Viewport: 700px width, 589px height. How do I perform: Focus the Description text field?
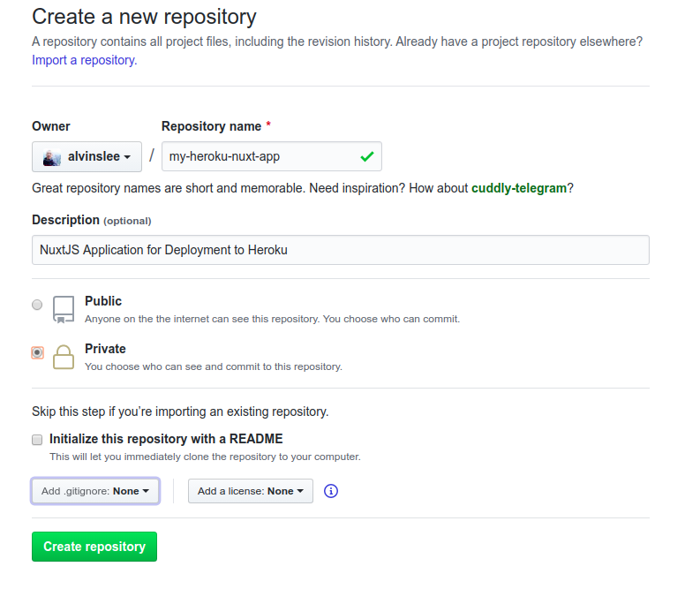click(340, 250)
